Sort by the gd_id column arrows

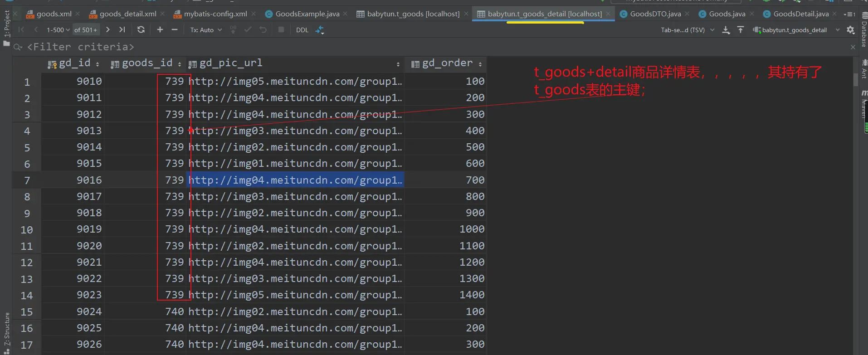(x=98, y=64)
